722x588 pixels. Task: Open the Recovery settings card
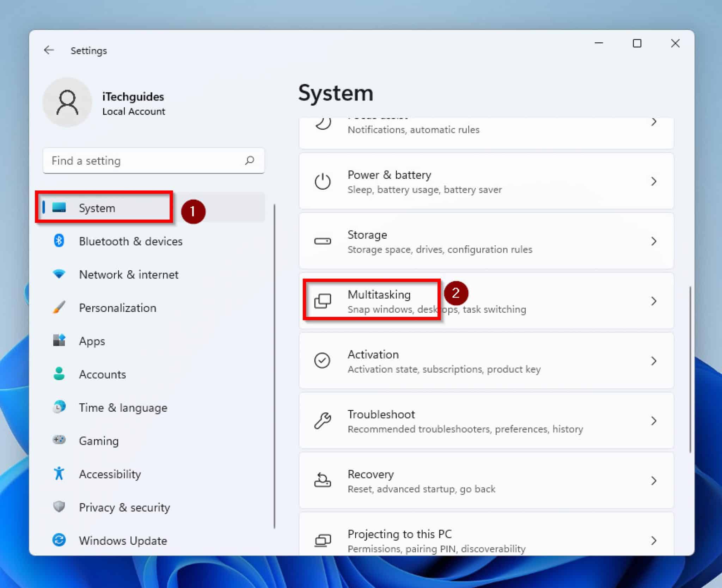[486, 480]
